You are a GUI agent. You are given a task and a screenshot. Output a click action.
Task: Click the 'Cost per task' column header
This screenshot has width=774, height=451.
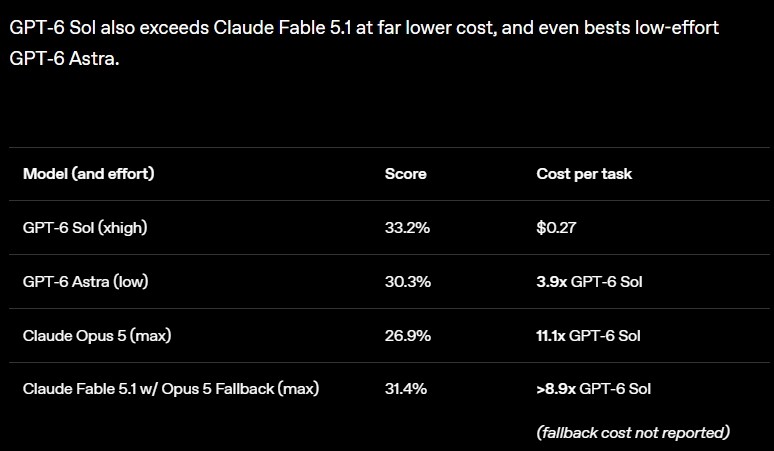point(584,174)
